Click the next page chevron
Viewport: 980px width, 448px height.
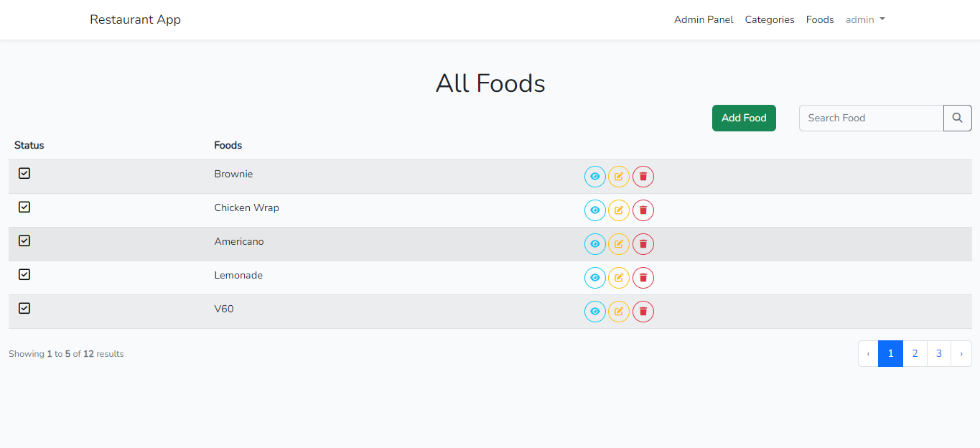click(x=961, y=353)
